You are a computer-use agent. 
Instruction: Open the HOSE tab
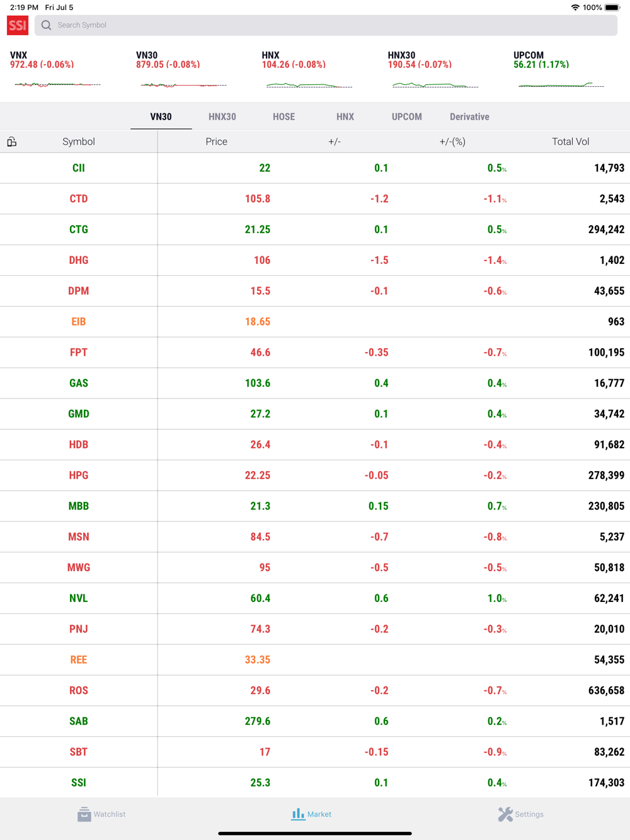click(284, 116)
